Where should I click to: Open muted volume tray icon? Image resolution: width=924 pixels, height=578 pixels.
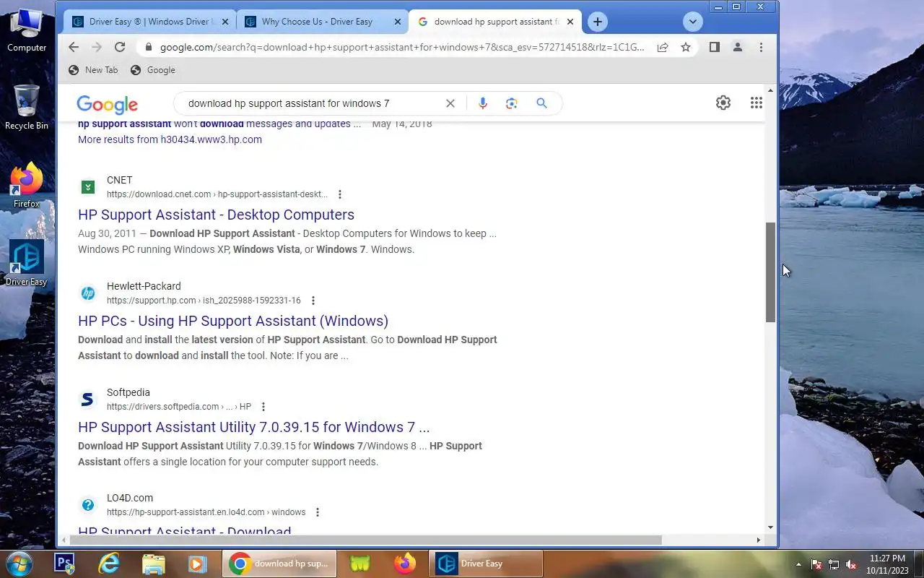click(x=851, y=564)
